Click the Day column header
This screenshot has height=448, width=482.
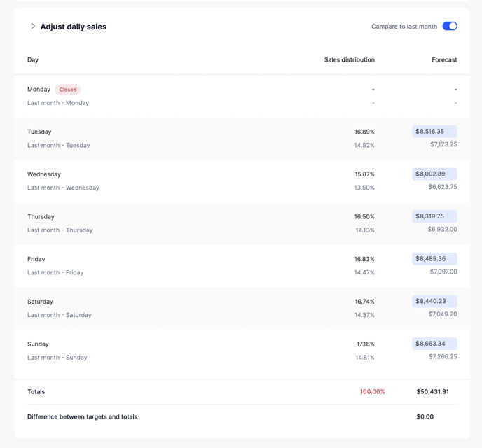click(x=33, y=60)
